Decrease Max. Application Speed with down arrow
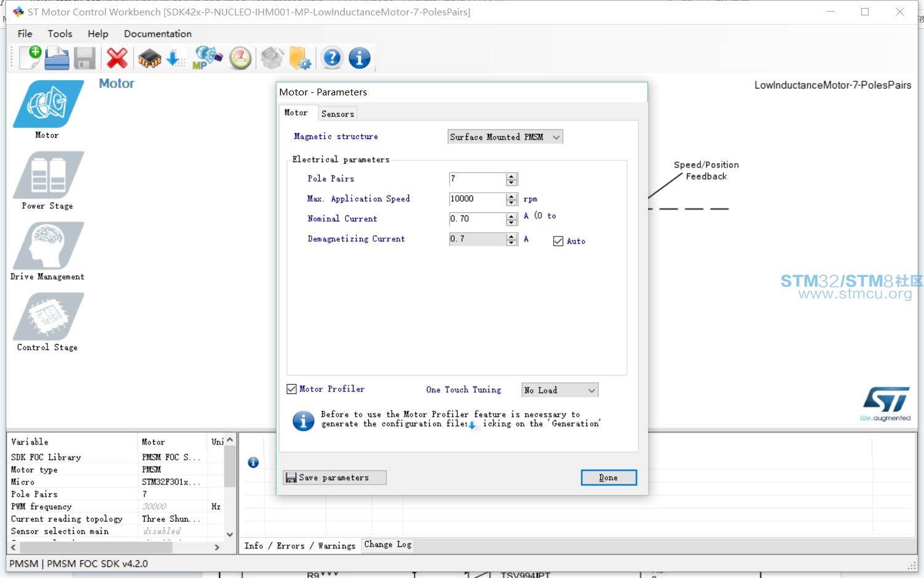The image size is (924, 578). point(511,203)
